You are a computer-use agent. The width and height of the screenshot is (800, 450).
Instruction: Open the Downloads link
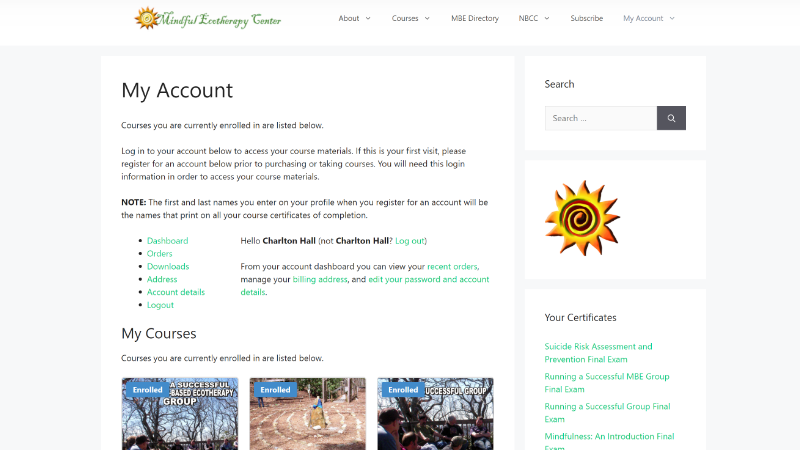(168, 266)
